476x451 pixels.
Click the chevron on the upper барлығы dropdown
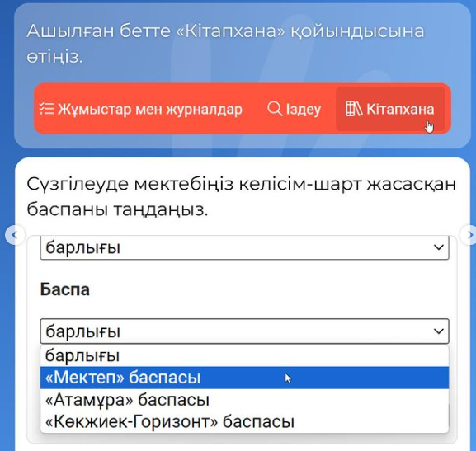tap(438, 247)
